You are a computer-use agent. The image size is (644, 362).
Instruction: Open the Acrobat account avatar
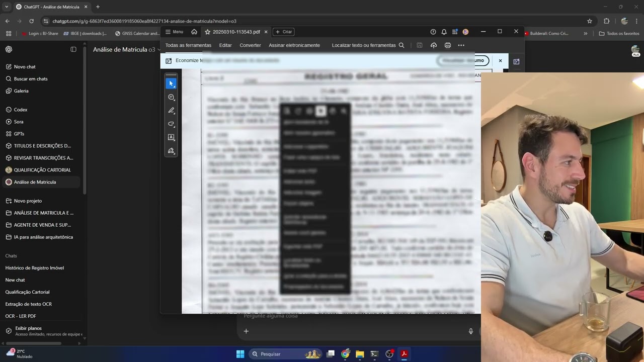465,32
